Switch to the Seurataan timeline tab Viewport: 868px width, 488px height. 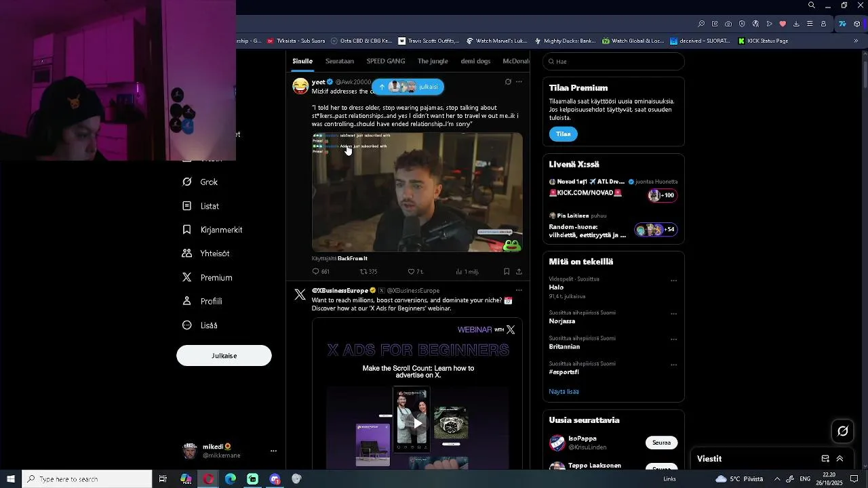click(340, 61)
